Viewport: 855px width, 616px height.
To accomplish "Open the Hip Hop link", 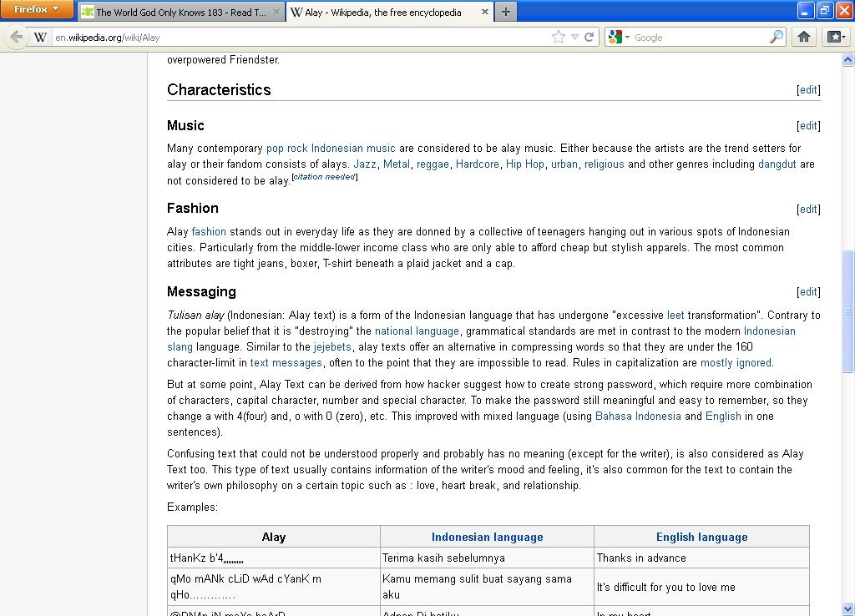I will [525, 164].
